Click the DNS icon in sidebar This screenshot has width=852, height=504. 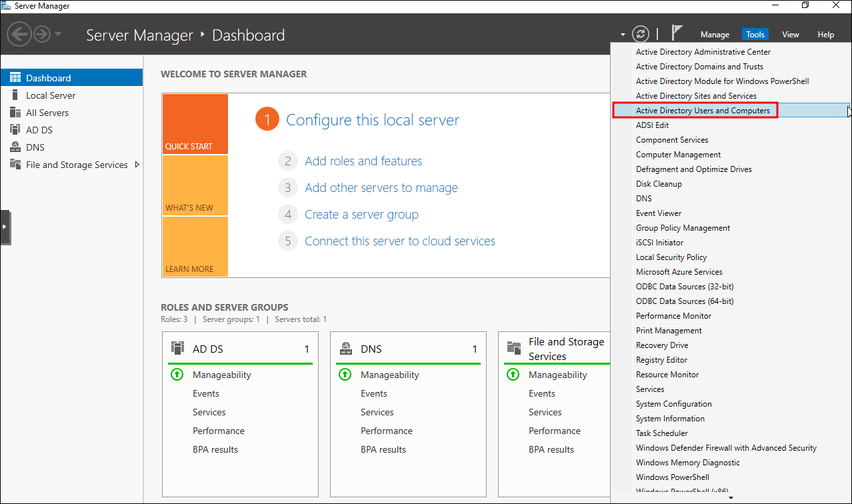15,147
